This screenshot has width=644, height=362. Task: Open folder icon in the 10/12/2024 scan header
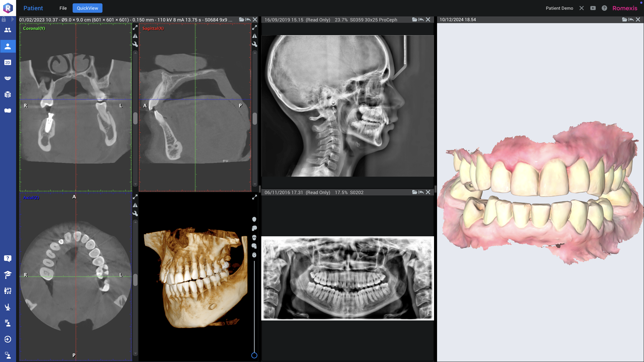(625, 19)
